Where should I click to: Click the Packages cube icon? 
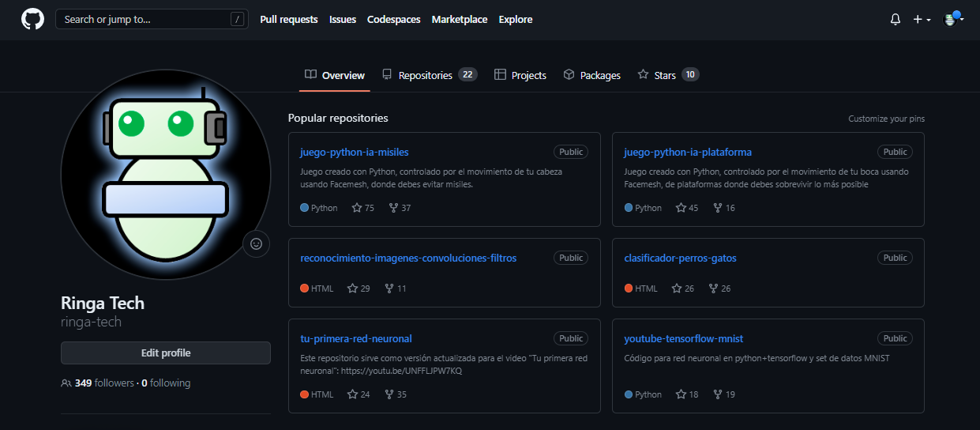(569, 75)
